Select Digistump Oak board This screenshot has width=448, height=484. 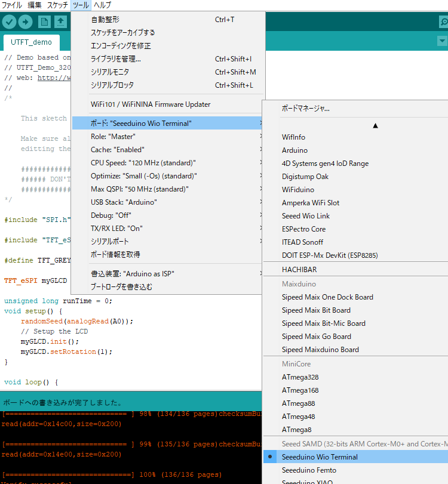(355, 177)
